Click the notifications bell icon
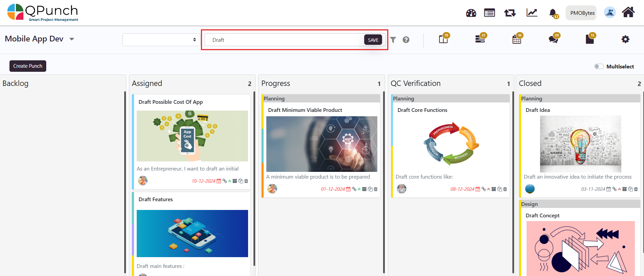The width and height of the screenshot is (644, 276). point(553,13)
